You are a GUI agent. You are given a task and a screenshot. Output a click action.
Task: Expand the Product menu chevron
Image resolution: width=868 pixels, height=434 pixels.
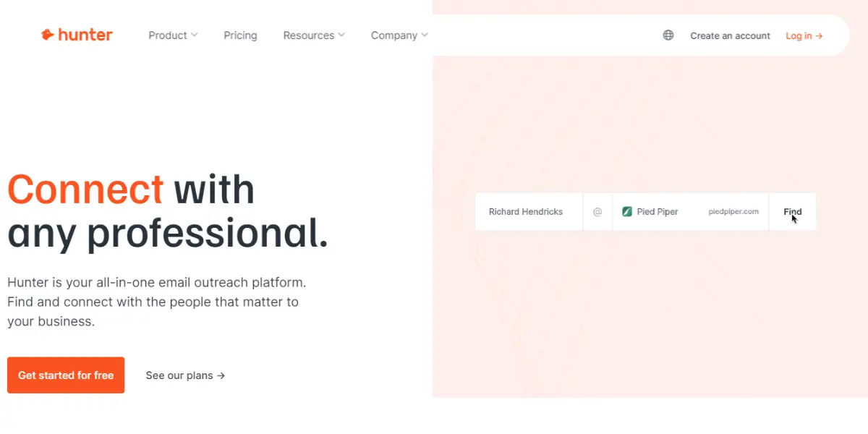pyautogui.click(x=194, y=35)
